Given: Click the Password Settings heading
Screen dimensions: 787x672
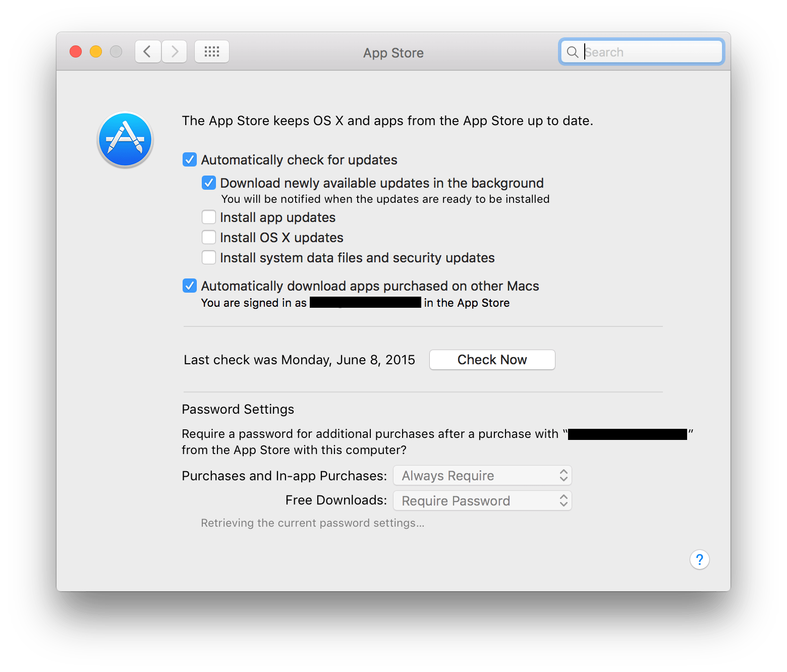Looking at the screenshot, I should (x=238, y=409).
